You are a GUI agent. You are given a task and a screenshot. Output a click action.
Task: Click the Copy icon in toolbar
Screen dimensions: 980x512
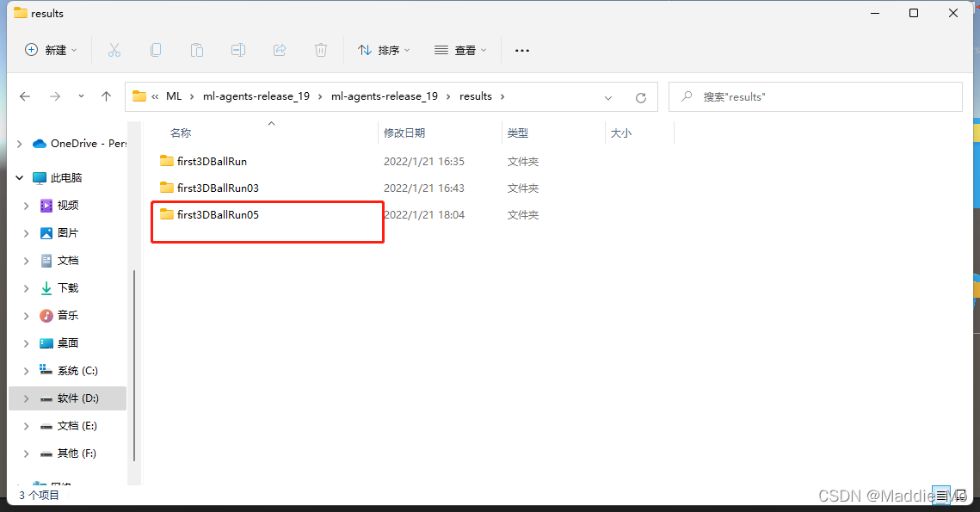pyautogui.click(x=156, y=50)
